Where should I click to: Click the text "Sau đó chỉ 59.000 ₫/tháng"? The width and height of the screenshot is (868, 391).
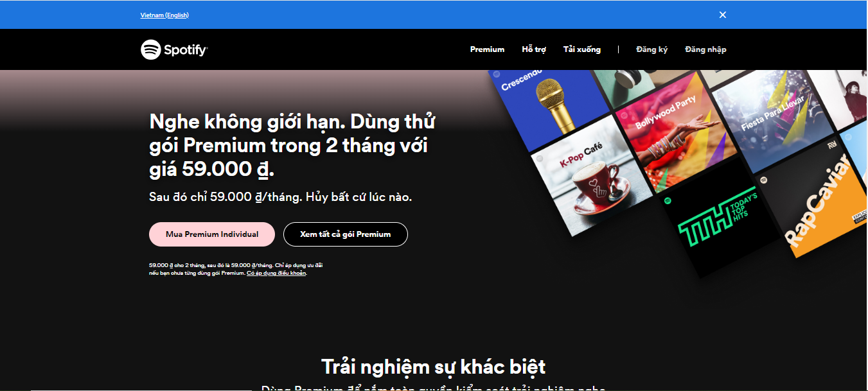pyautogui.click(x=225, y=197)
